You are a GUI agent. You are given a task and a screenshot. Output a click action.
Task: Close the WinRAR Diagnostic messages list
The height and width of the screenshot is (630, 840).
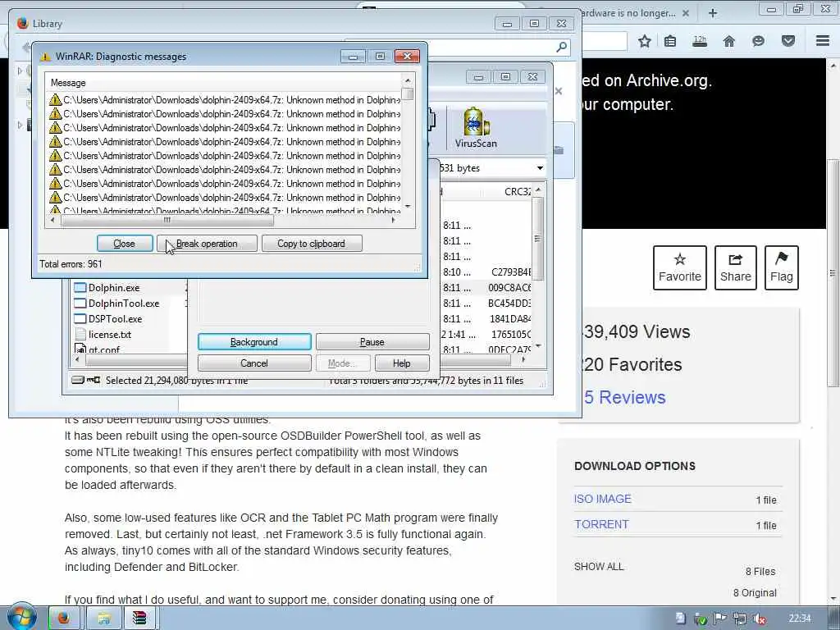tap(125, 243)
